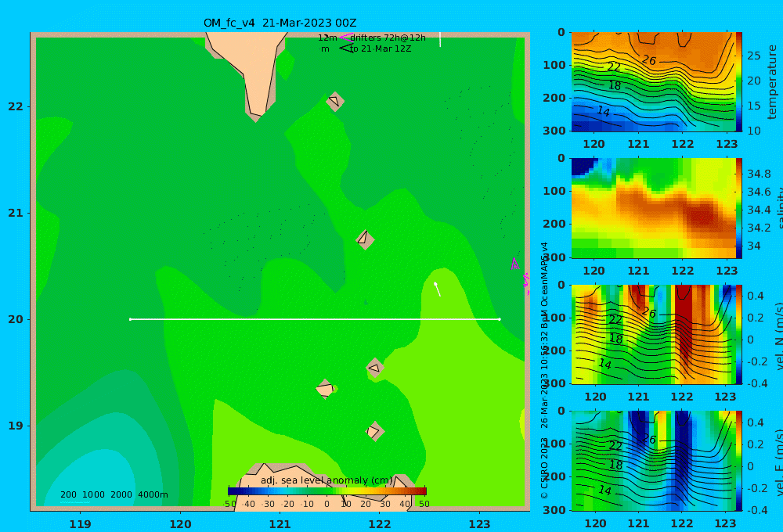
Task: Click the 21 latitude label on the main map axis
Action: point(16,213)
